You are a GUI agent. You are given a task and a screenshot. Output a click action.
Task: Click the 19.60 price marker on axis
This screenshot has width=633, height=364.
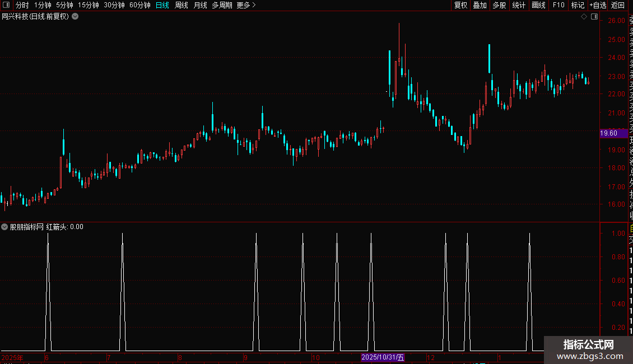[613, 133]
